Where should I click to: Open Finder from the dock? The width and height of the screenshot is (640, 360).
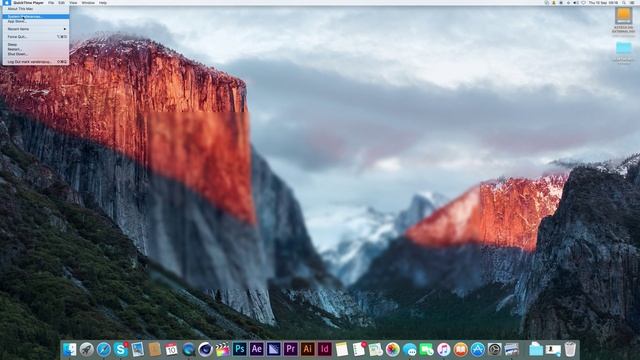click(69, 349)
